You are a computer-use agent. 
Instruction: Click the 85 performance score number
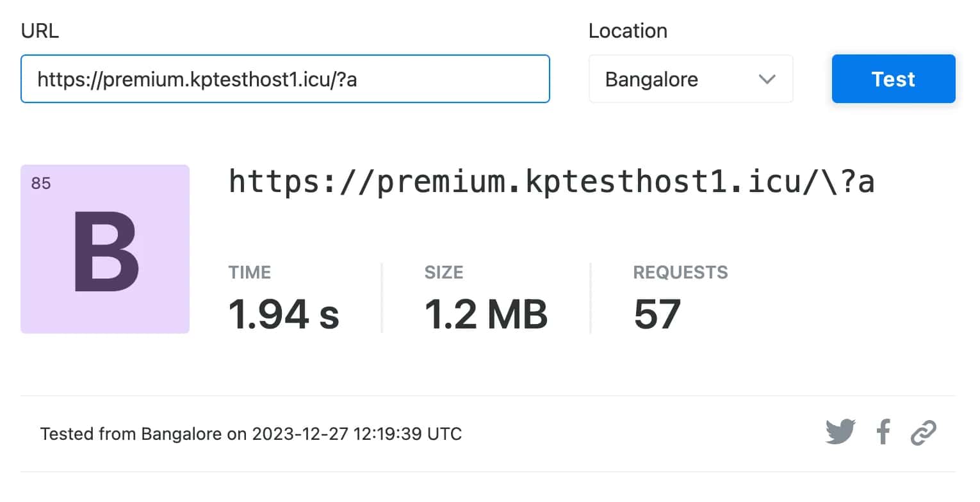pos(40,183)
